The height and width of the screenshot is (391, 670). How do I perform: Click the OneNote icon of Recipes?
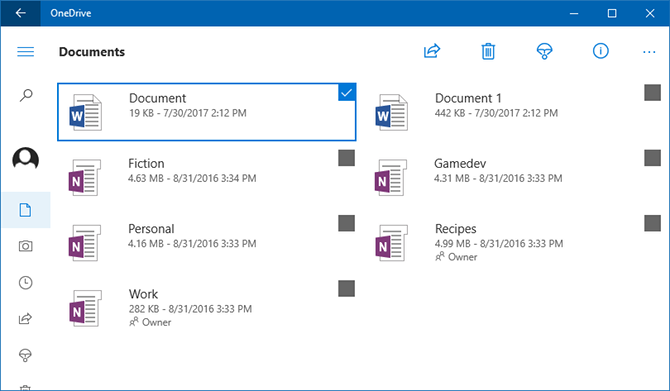[391, 243]
